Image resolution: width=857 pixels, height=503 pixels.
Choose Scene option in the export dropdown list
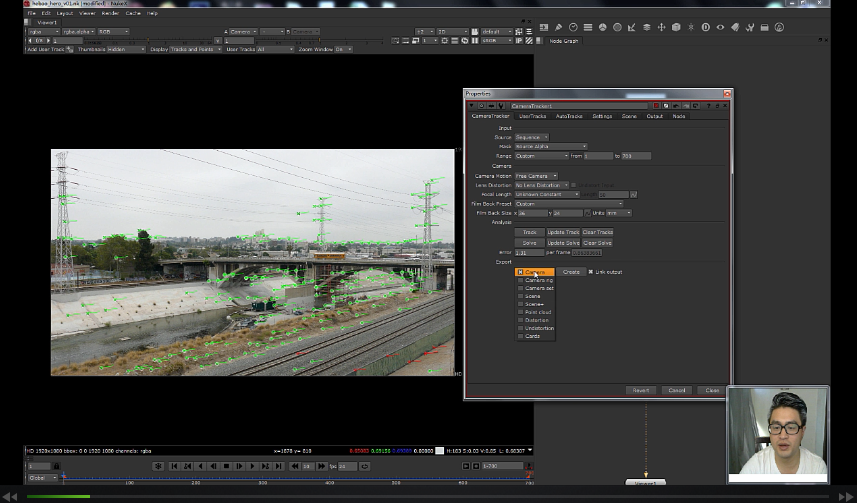[533, 296]
